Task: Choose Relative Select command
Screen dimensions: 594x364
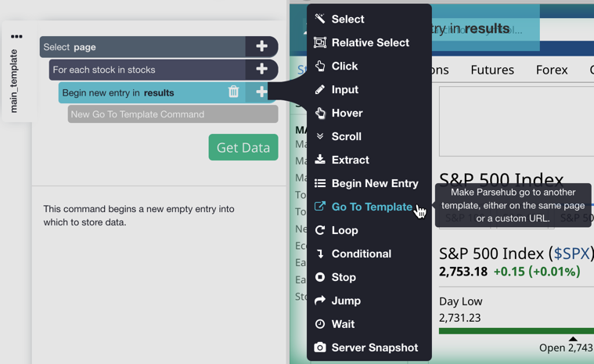Action: click(369, 43)
